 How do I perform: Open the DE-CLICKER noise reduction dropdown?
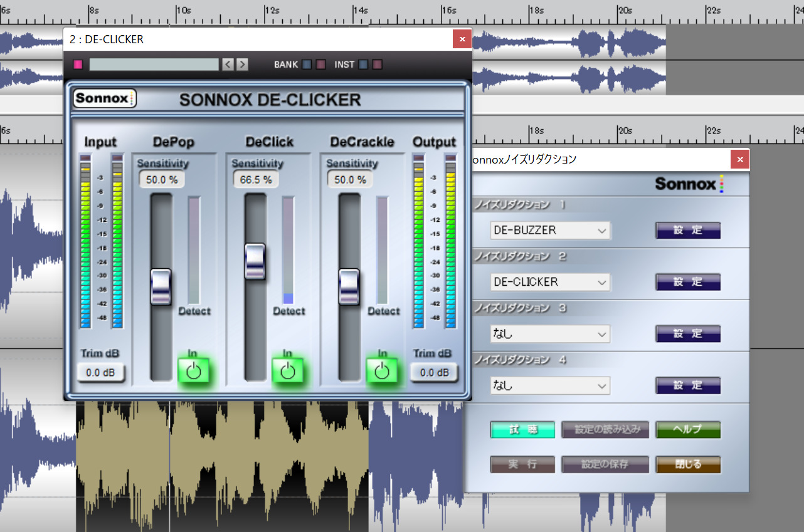pos(549,282)
